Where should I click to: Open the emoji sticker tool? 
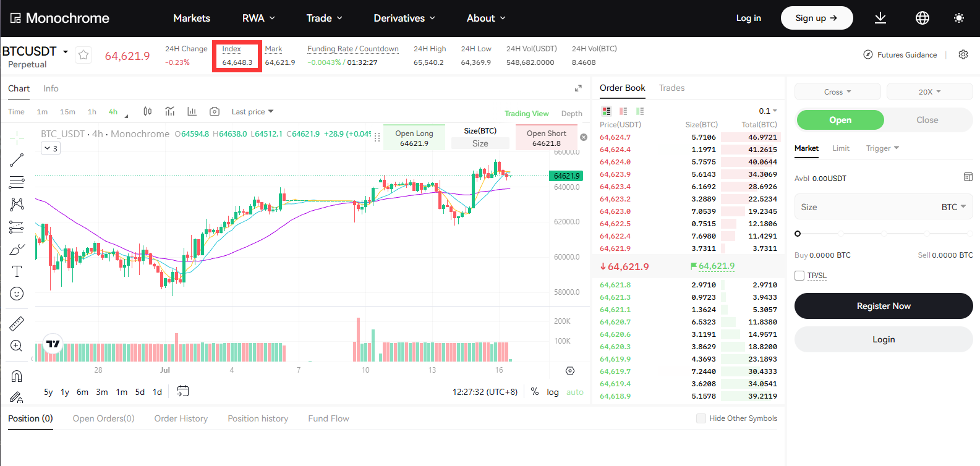17,294
